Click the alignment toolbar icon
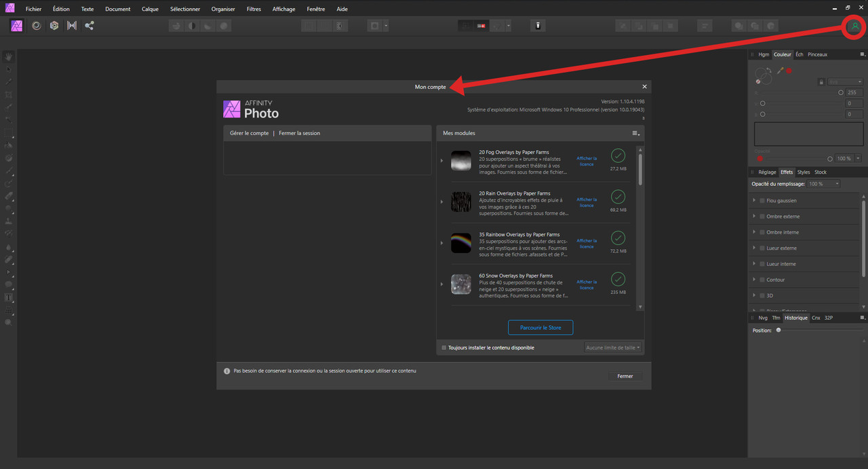868x469 pixels. [705, 26]
